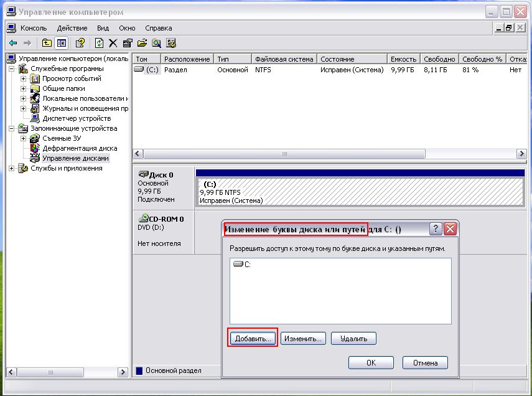Screen dimensions: 532x396
Task: Expand the Просмотр событий node
Action: point(24,79)
